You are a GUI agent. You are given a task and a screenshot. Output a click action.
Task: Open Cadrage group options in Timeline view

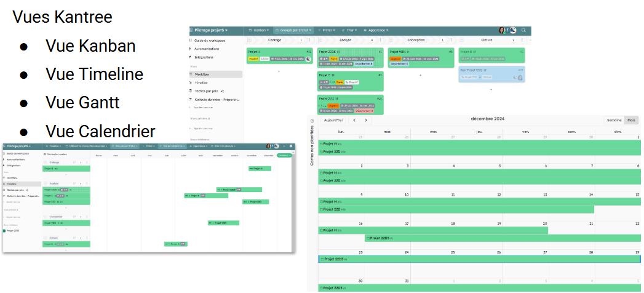(86, 163)
